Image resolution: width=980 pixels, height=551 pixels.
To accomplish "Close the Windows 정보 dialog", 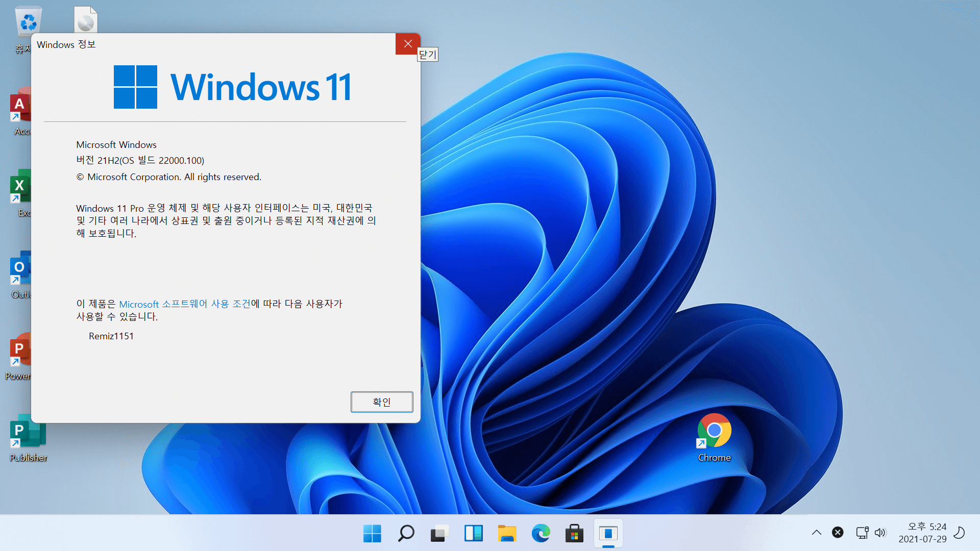I will (408, 44).
